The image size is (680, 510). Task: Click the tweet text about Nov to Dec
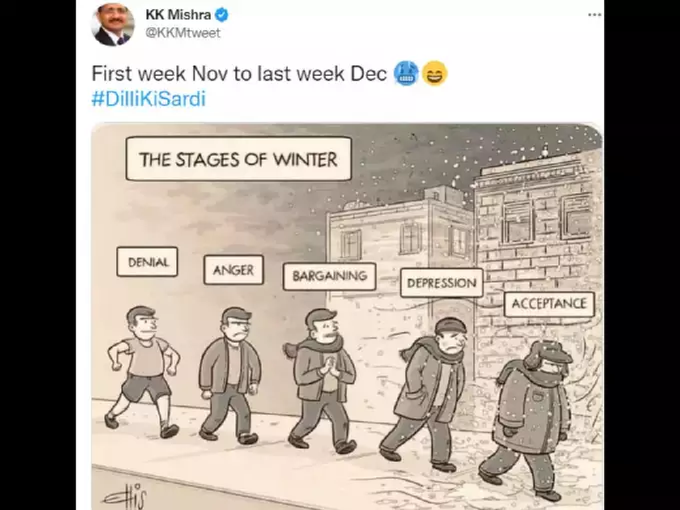point(239,74)
